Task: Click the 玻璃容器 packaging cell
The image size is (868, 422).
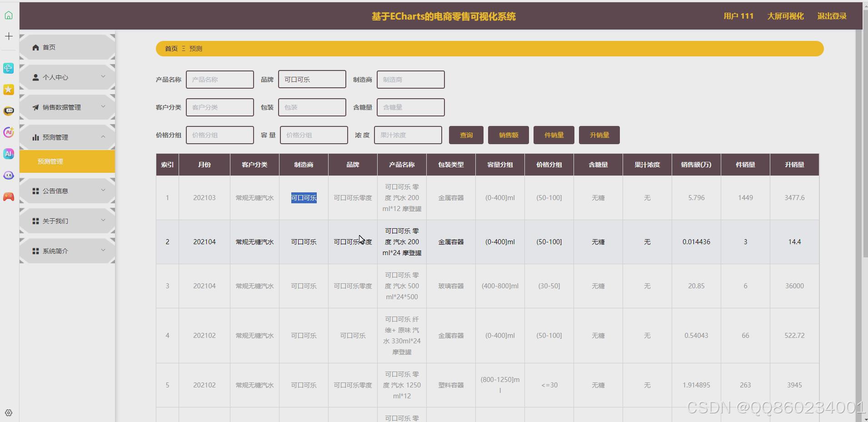Action: point(451,286)
